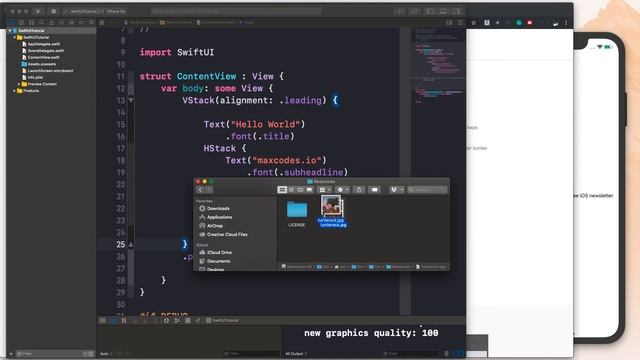This screenshot has width=640, height=360.
Task: Open the breakpoint navigator icon
Action: (x=81, y=22)
